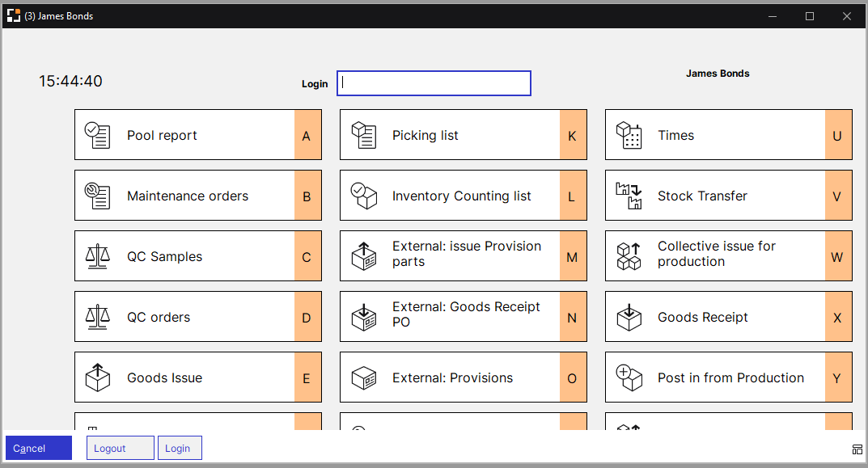The image size is (868, 468).
Task: Click the QC Samples scale icon
Action: pos(97,256)
